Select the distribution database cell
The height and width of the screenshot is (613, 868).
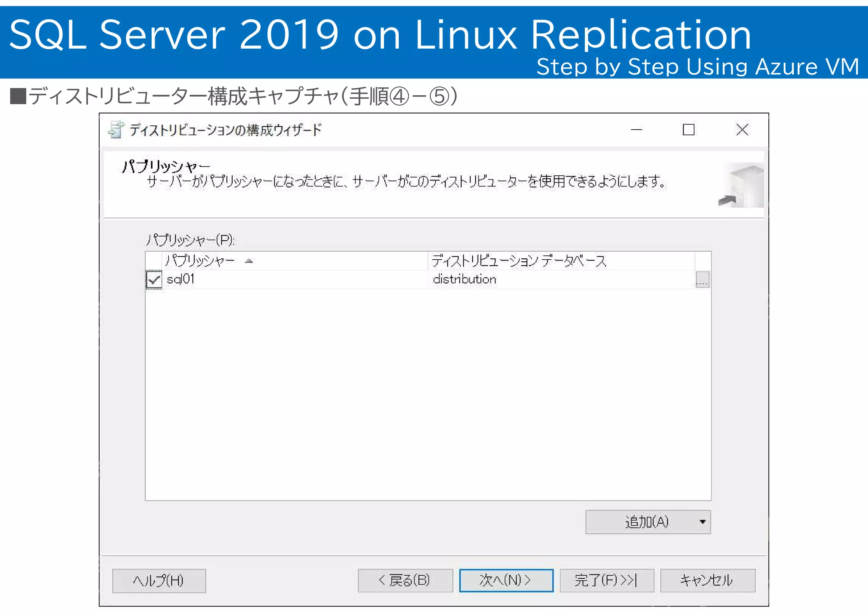(x=562, y=280)
